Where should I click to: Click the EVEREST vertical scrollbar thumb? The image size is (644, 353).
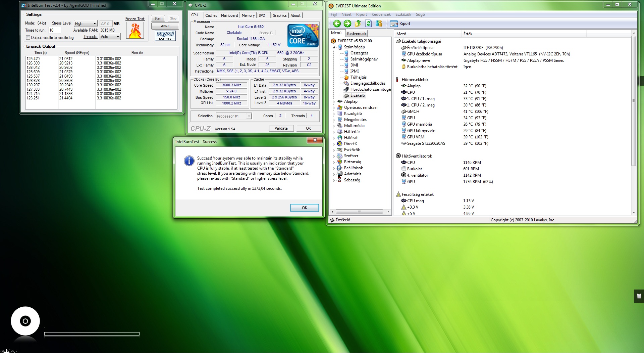click(634, 101)
